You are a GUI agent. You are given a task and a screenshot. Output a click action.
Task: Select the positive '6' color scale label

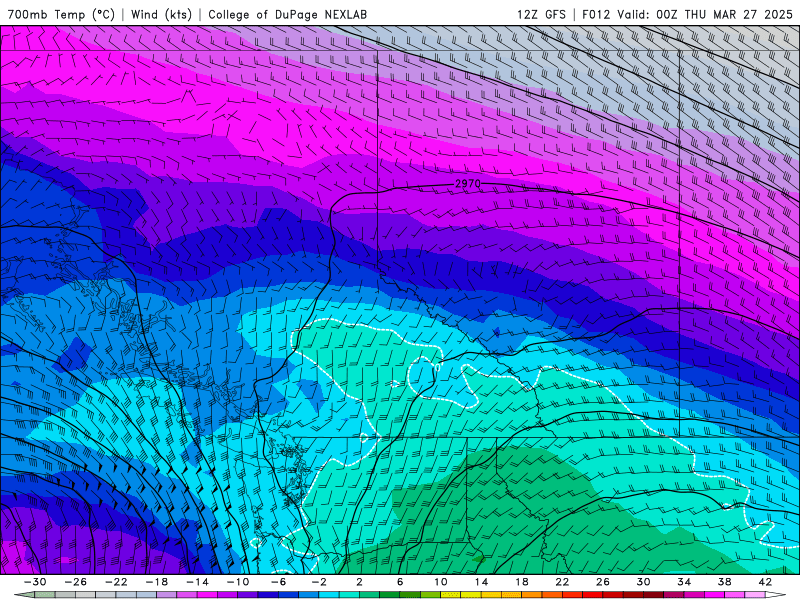pos(400,582)
